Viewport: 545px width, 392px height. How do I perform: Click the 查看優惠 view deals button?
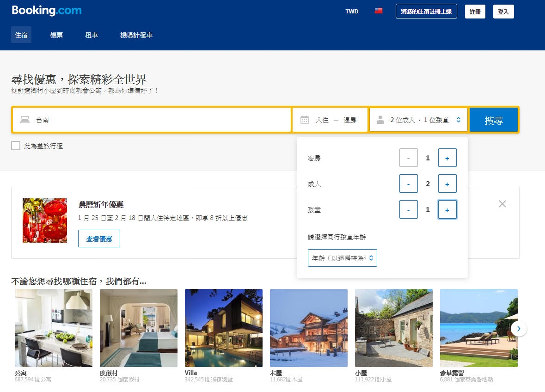[x=99, y=239]
